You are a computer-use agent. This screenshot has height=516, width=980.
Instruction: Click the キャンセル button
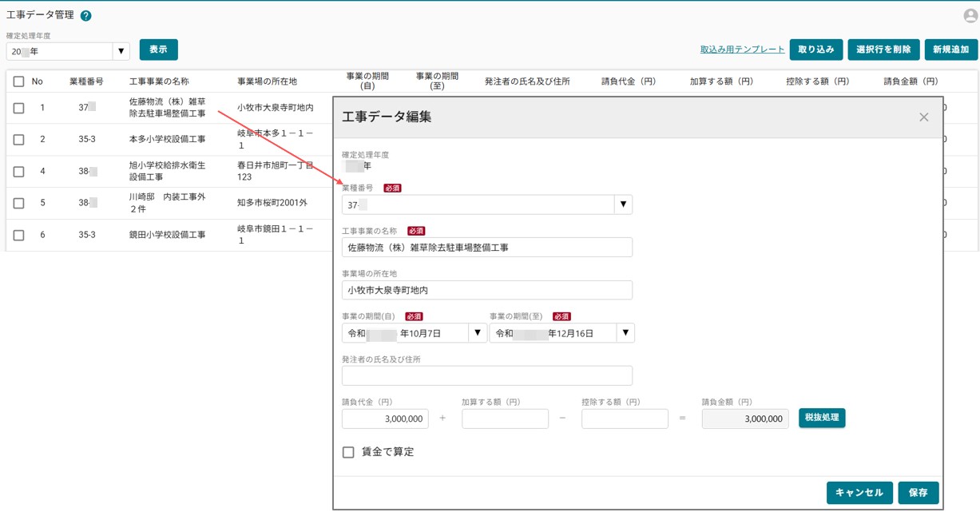coord(859,493)
